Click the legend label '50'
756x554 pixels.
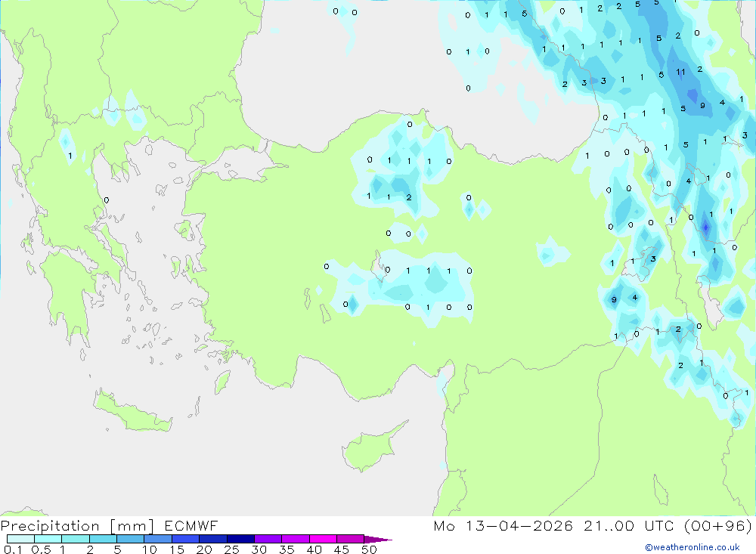coord(369,549)
